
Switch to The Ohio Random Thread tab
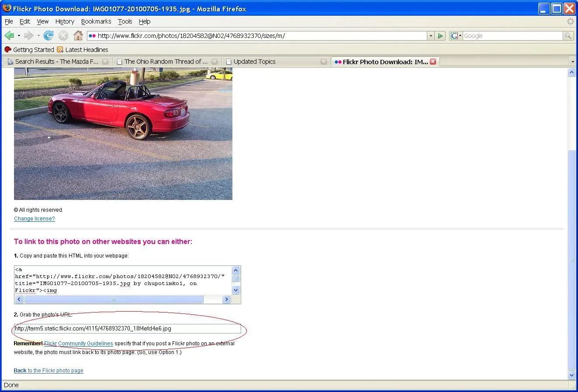166,62
